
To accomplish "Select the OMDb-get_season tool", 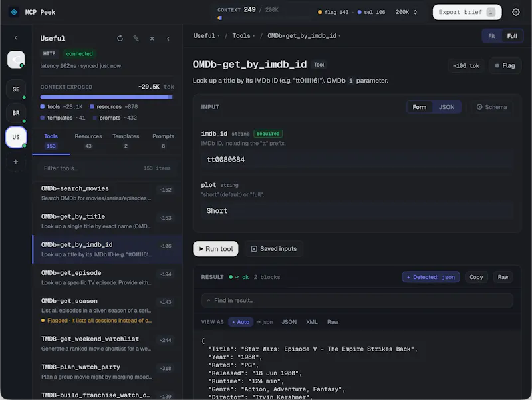I will click(x=107, y=310).
